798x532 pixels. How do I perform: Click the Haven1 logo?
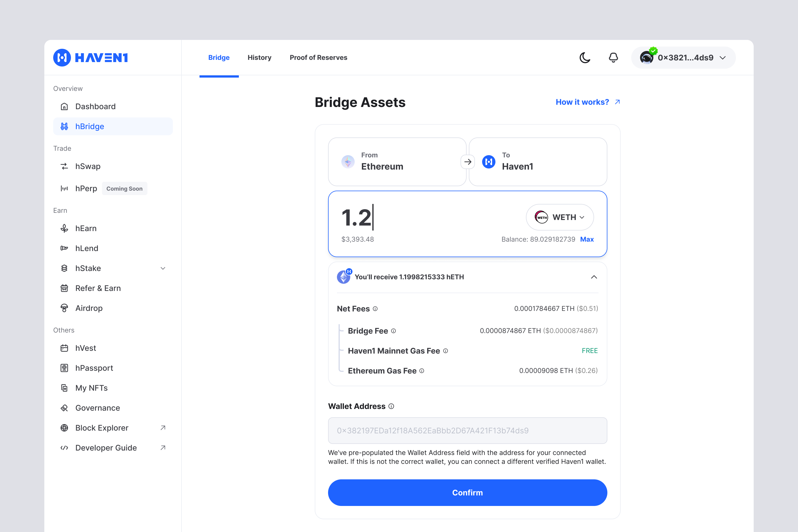pyautogui.click(x=91, y=58)
